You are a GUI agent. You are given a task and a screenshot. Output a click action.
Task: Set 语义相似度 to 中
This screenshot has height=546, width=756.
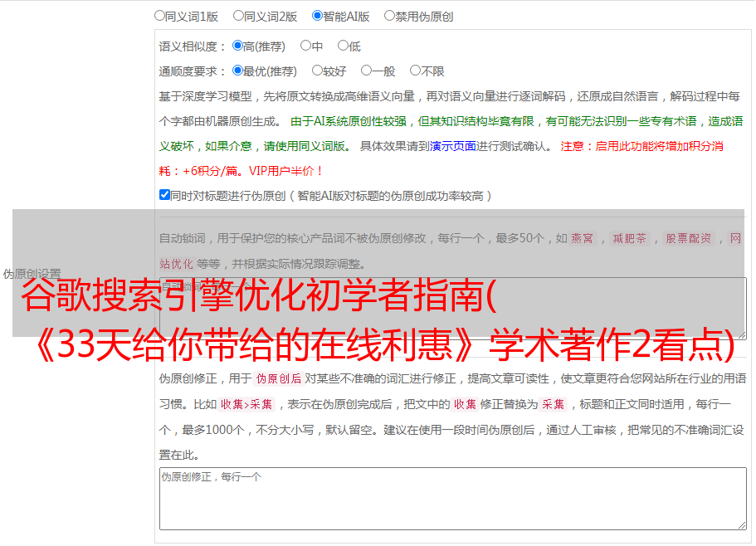(x=305, y=46)
